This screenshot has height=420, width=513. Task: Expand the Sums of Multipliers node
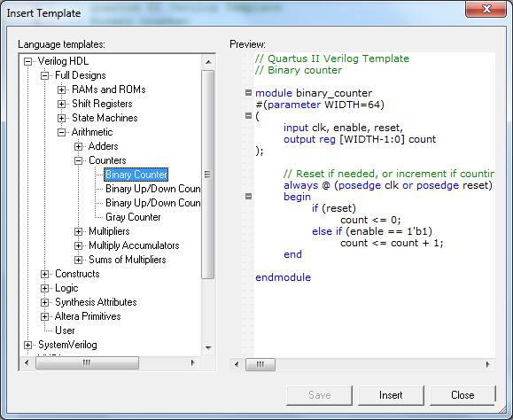click(78, 260)
